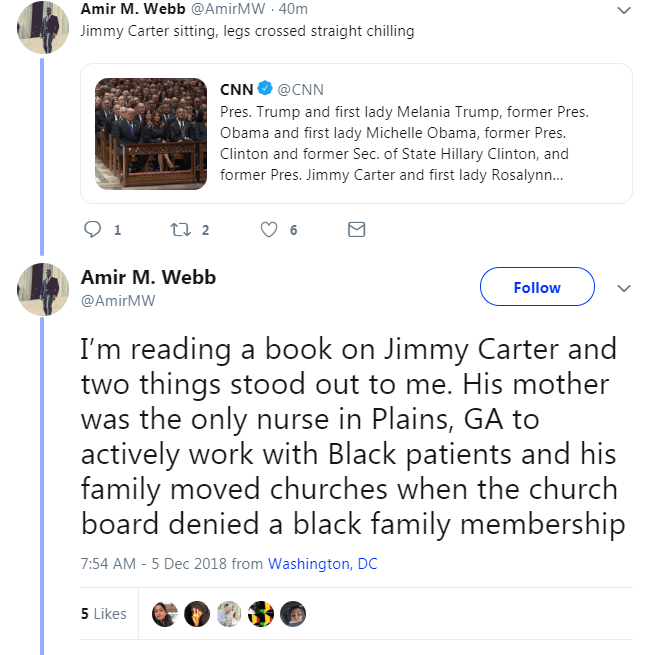Open the CNN funeral photo thumbnail

point(137,133)
